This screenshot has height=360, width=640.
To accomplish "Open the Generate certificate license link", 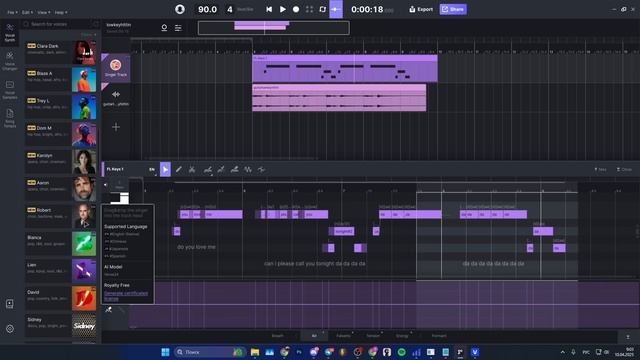I will (125, 296).
